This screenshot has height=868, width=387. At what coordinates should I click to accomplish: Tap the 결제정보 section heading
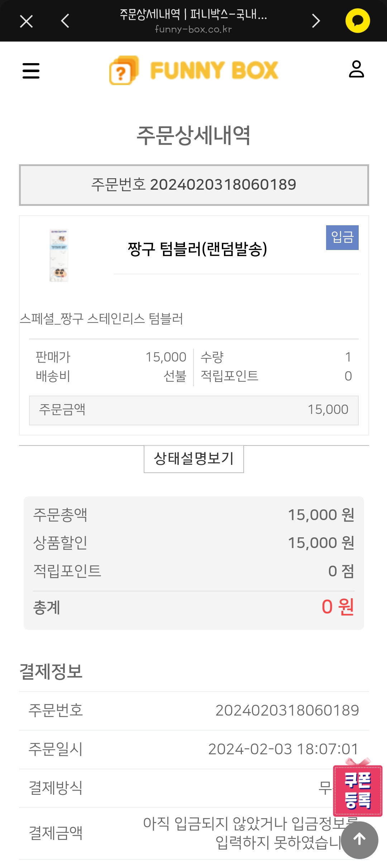point(51,671)
